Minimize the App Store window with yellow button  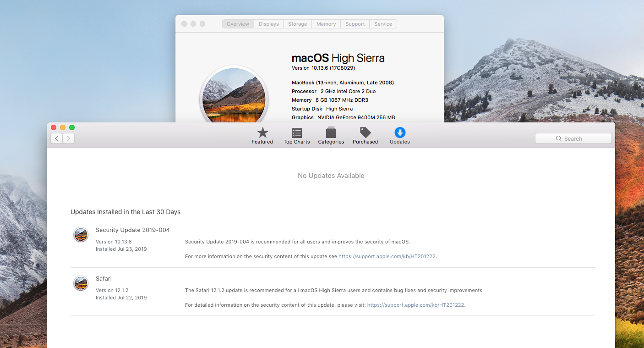click(63, 127)
